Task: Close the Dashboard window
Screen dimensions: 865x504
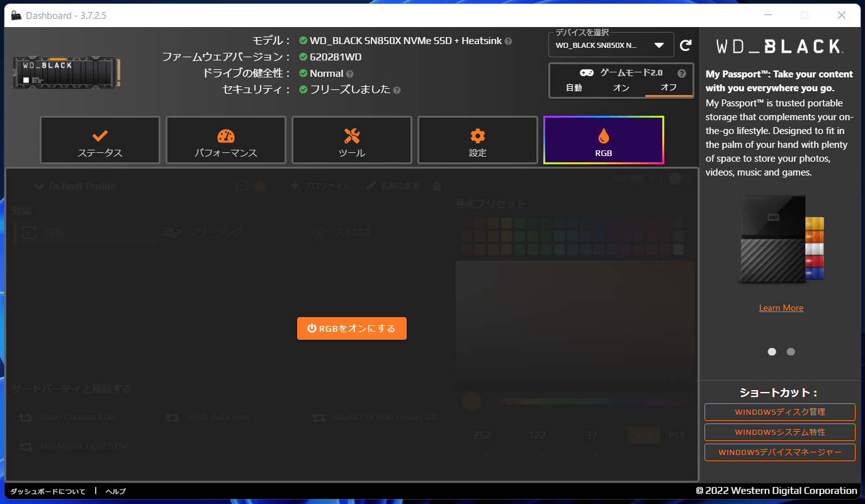Action: click(x=841, y=15)
